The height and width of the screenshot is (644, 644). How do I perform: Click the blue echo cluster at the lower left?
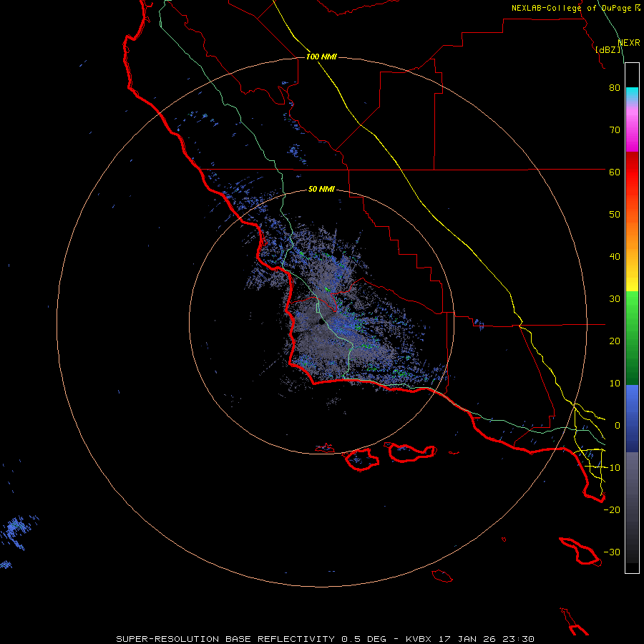pyautogui.click(x=19, y=532)
